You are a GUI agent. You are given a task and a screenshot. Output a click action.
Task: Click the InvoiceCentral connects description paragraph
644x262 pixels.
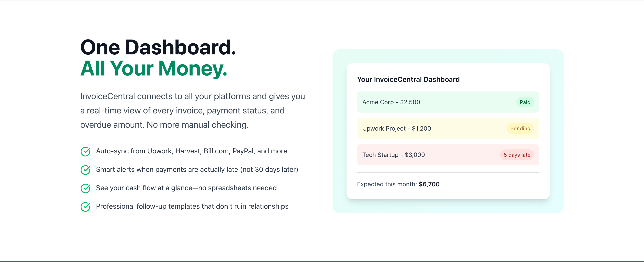(193, 110)
